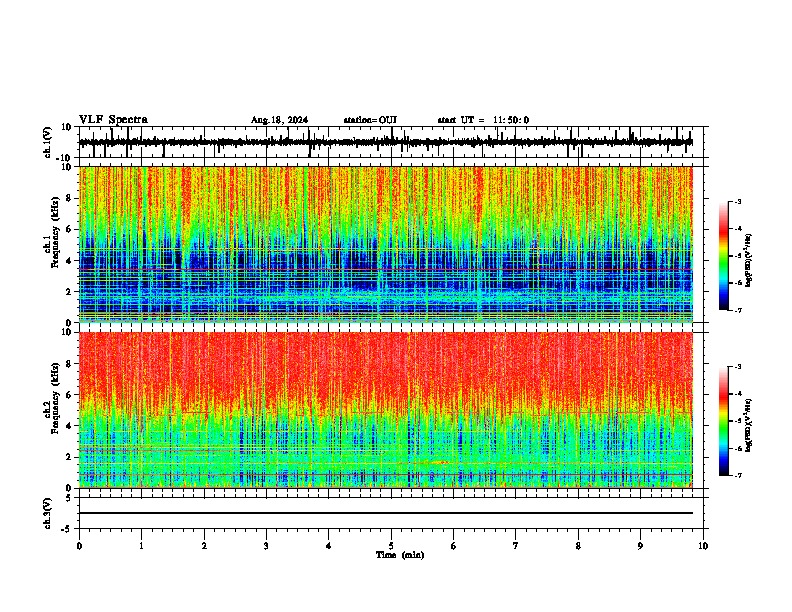
Task: Click the "ch.3(V)" axis label
Action: point(48,513)
